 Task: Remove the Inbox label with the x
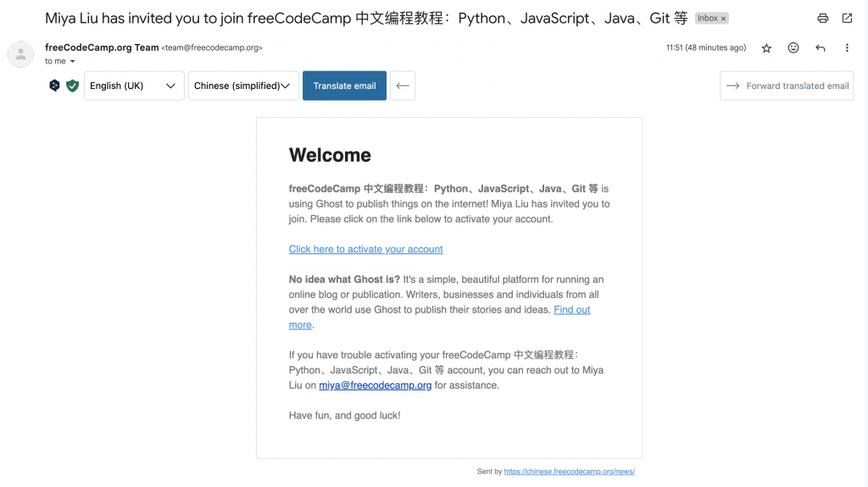click(723, 19)
